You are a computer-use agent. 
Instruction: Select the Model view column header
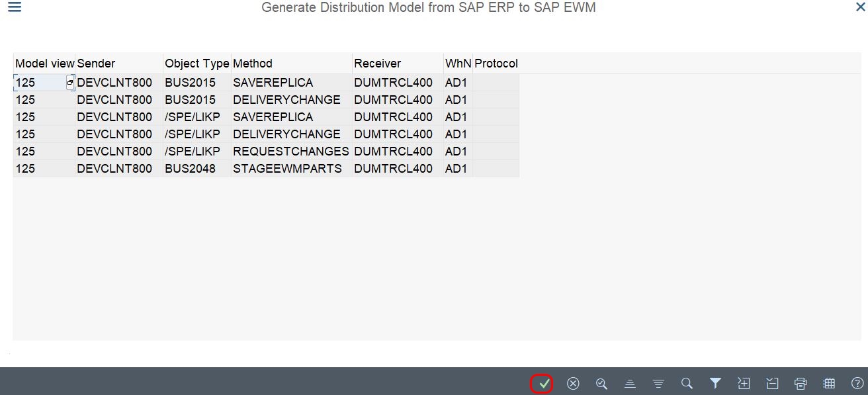coord(44,64)
